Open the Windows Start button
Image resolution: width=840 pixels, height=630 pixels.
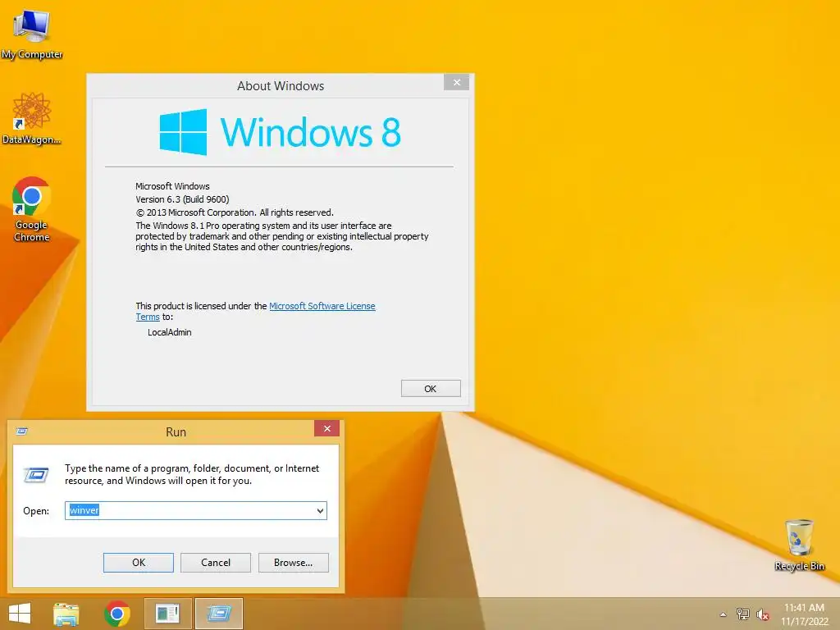(x=20, y=614)
